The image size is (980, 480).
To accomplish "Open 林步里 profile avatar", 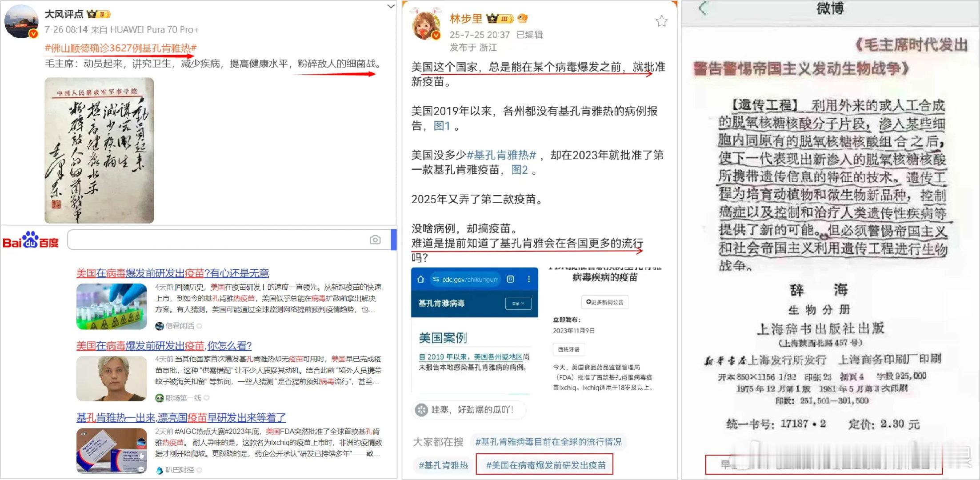I will [x=426, y=25].
